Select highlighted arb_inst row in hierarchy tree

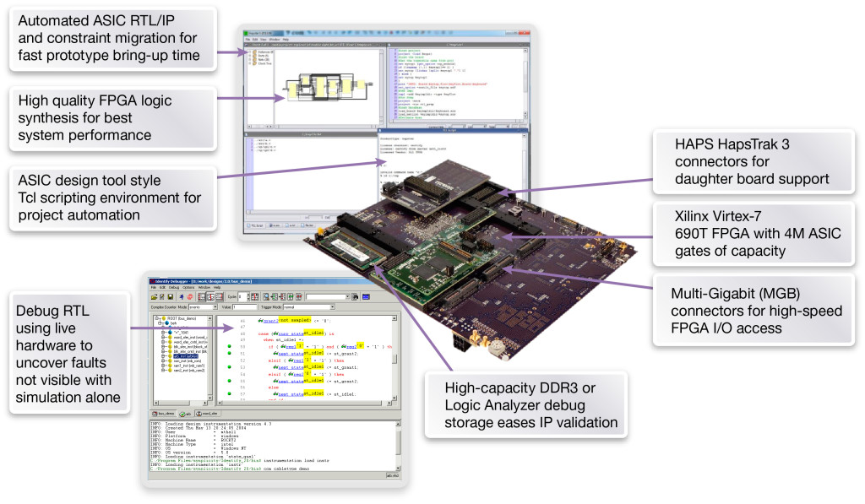[x=186, y=356]
